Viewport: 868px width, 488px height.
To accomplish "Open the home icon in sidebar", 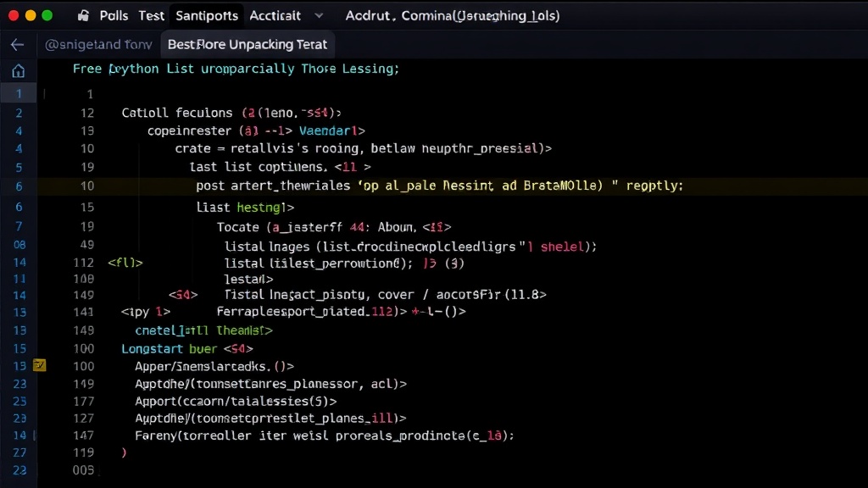I will pyautogui.click(x=19, y=71).
